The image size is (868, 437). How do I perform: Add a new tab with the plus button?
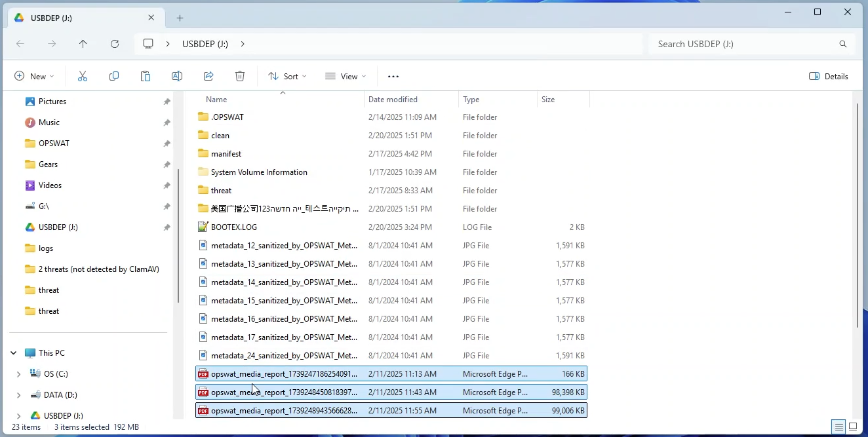pyautogui.click(x=180, y=18)
